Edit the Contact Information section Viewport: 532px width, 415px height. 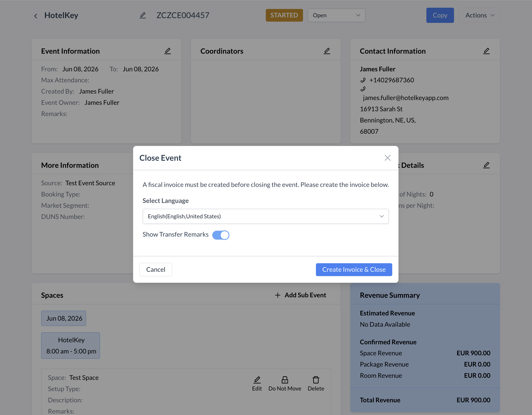pos(486,51)
